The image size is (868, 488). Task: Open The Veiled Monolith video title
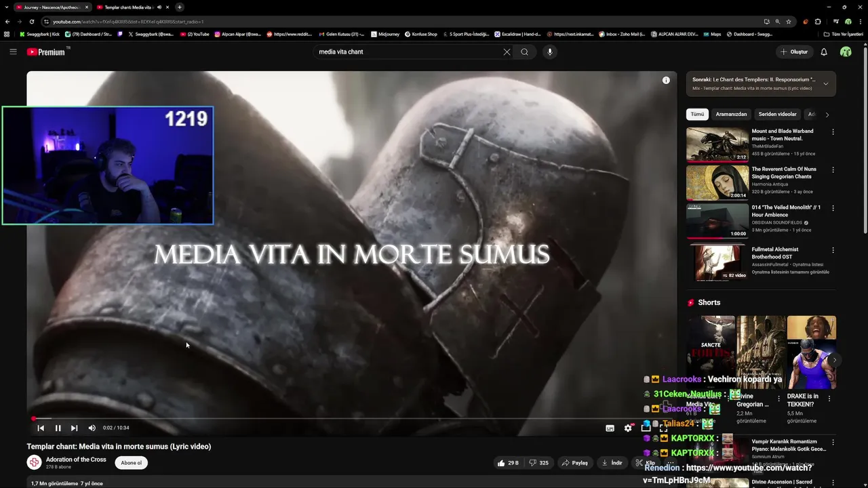787,211
